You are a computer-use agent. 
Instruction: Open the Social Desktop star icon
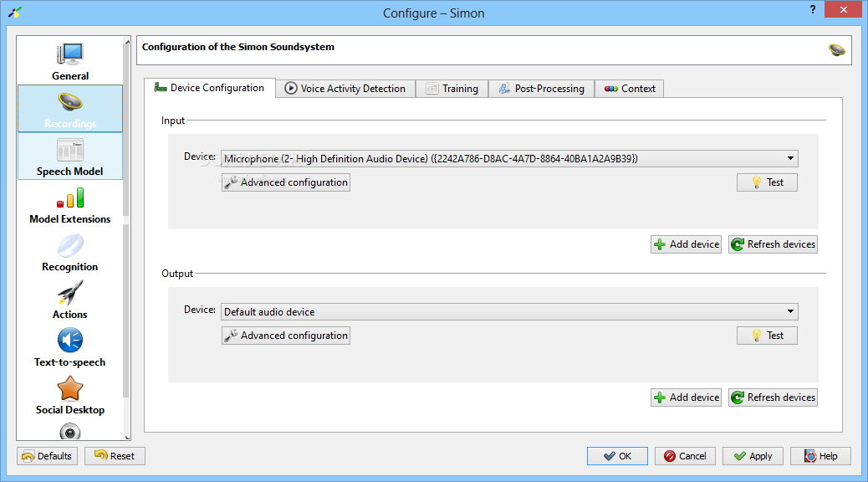coord(69,388)
